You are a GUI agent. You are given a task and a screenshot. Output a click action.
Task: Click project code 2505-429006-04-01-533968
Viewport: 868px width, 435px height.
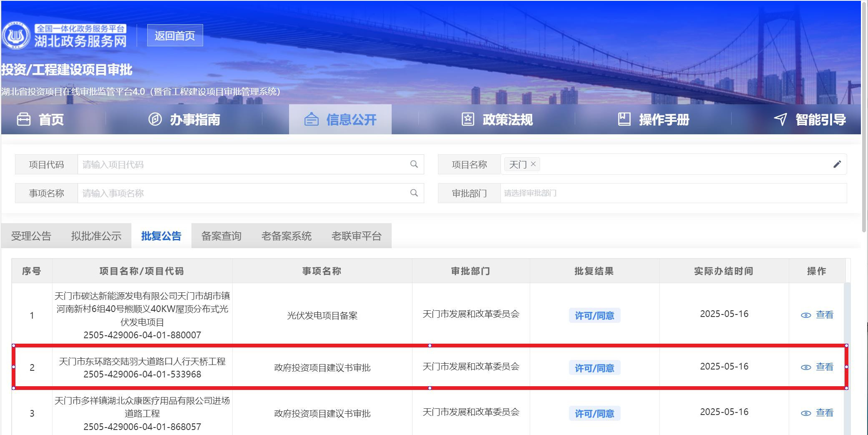142,375
